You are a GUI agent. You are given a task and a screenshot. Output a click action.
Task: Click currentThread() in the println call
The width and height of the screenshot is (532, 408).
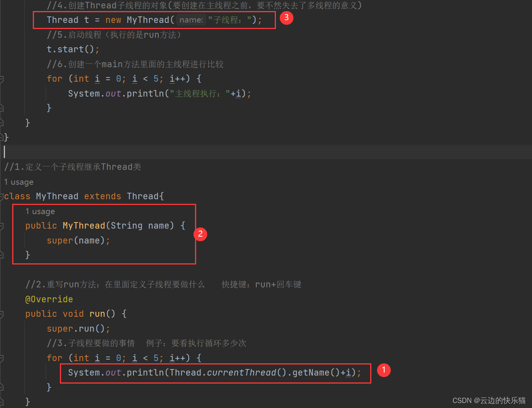(247, 373)
